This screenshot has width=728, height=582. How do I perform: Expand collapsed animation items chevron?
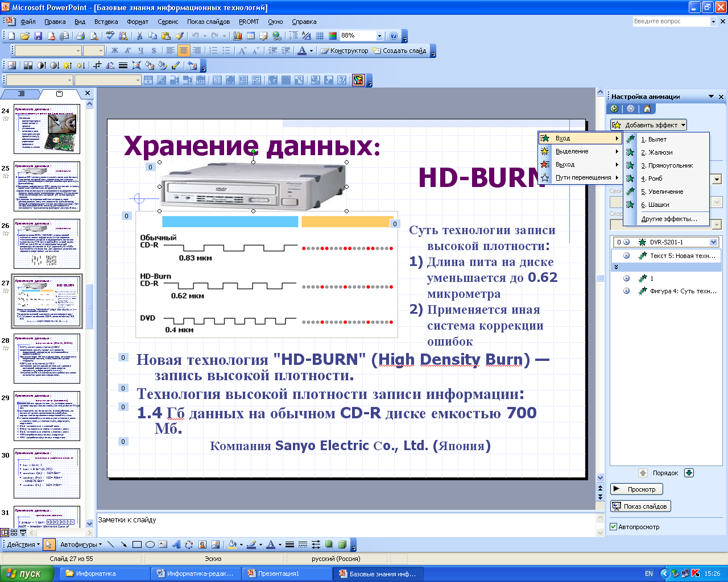616,267
